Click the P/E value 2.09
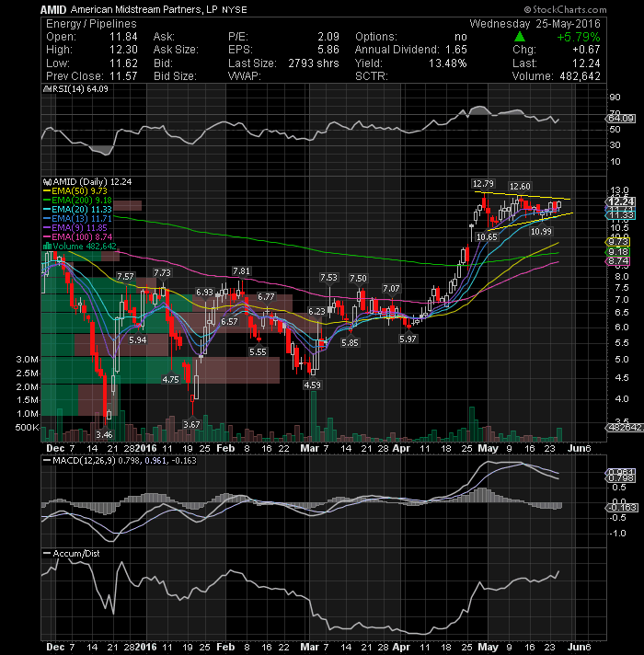The height and width of the screenshot is (655, 644). [328, 37]
